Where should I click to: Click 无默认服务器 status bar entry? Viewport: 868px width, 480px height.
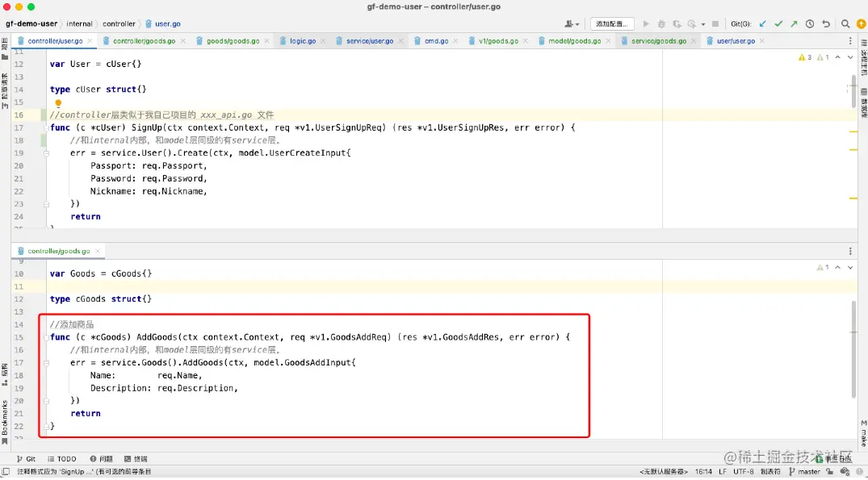click(x=664, y=472)
